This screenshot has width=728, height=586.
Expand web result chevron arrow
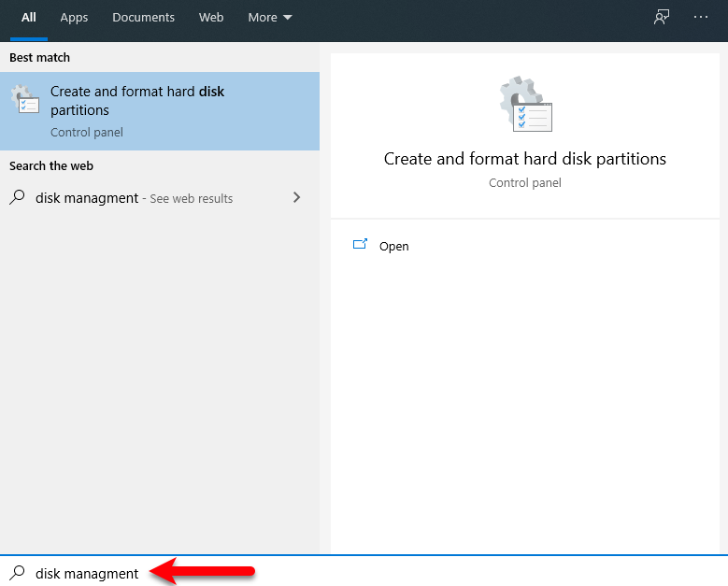click(x=296, y=198)
